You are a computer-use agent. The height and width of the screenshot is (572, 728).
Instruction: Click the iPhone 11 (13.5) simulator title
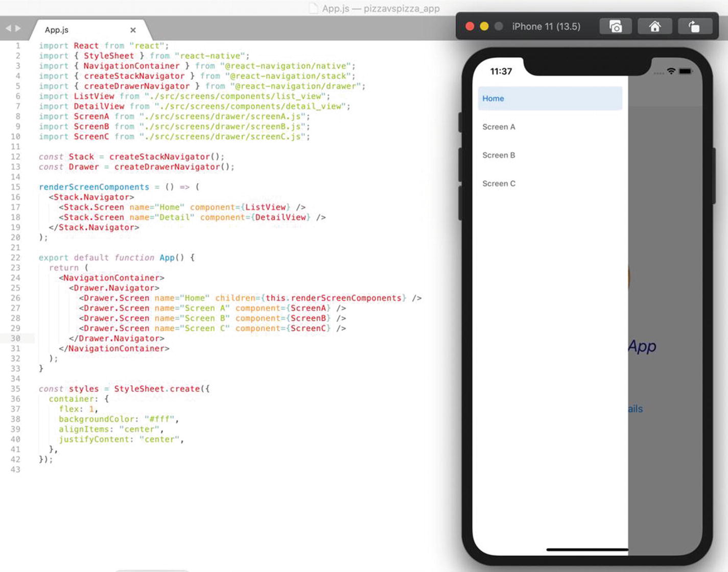(546, 27)
